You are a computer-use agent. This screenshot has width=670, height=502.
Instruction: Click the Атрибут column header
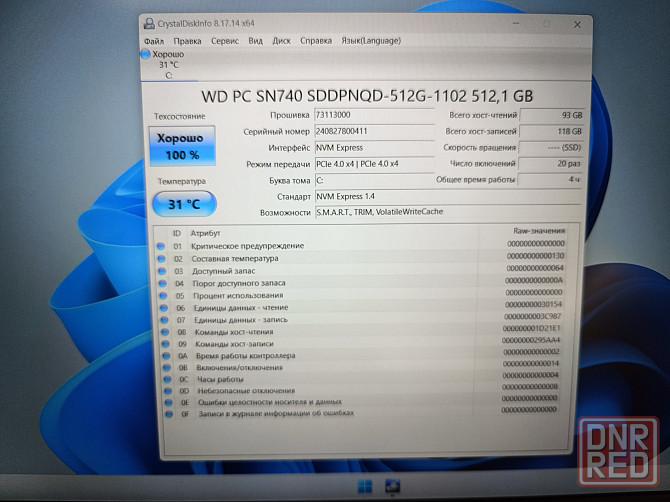(206, 232)
